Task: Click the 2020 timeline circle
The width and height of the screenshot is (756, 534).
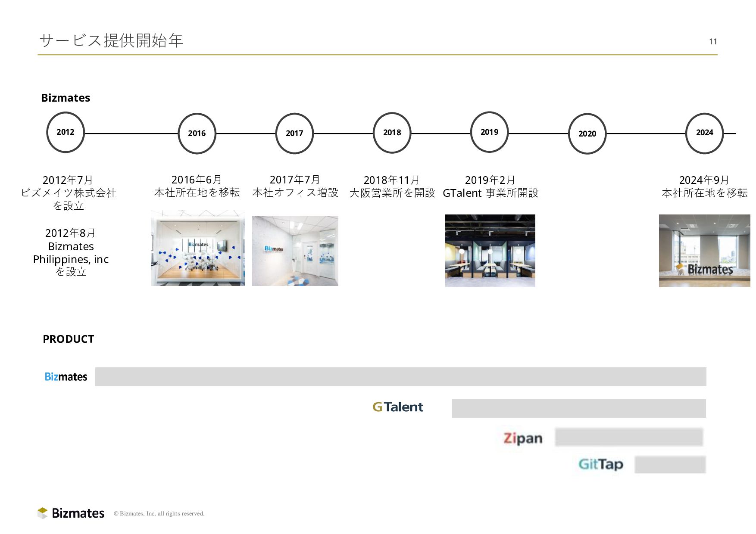Action: [587, 133]
